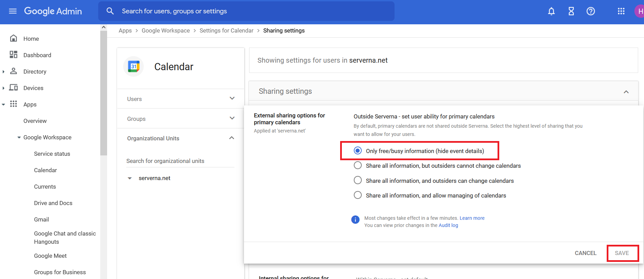Click the Google Calendar logo icon
644x279 pixels.
133,66
